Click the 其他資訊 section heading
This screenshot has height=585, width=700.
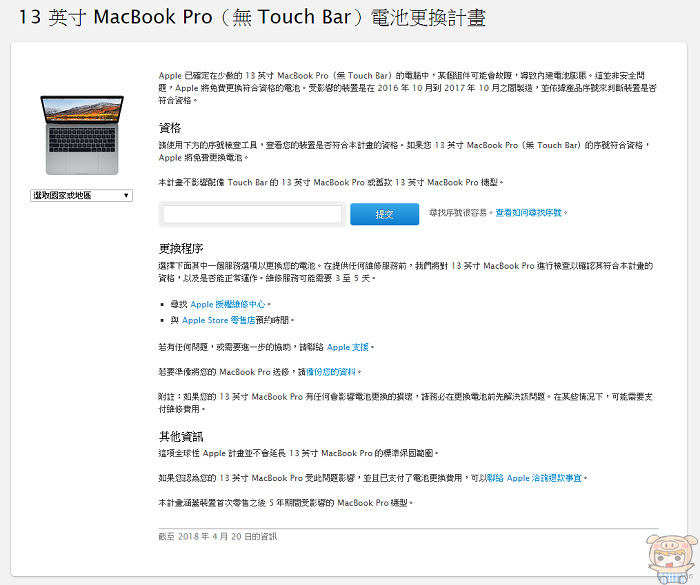(181, 436)
